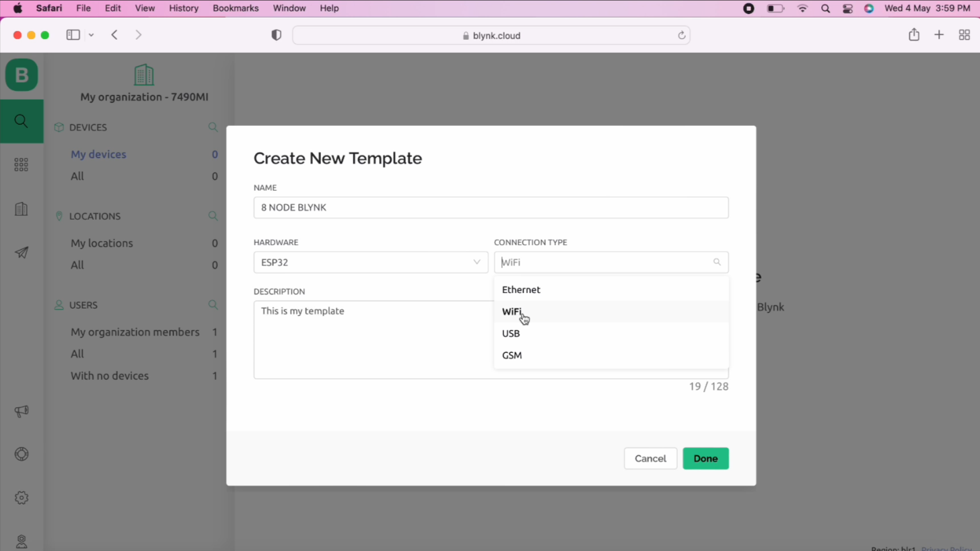This screenshot has height=551, width=980.
Task: Click the Done button
Action: pyautogui.click(x=705, y=459)
